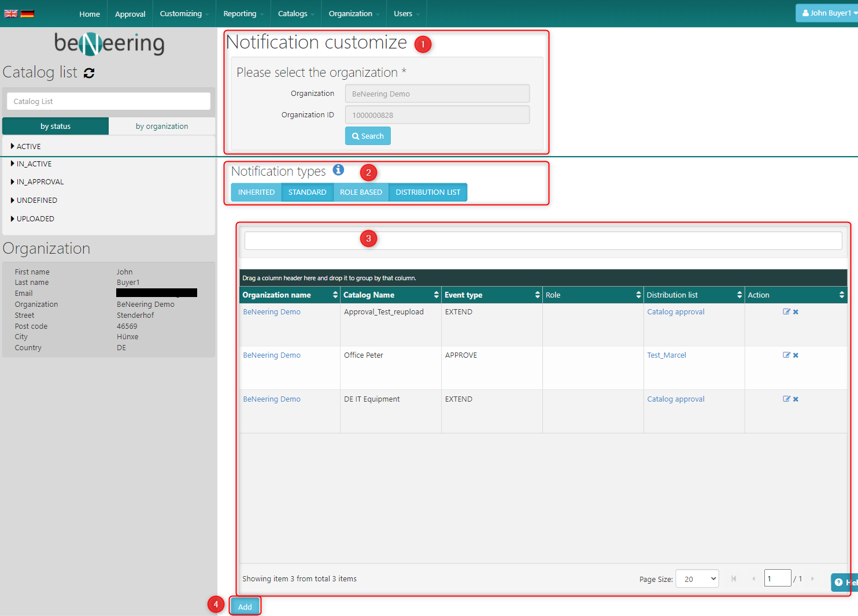Expand the ACTIVE catalog status node
This screenshot has height=616, width=858.
(13, 147)
